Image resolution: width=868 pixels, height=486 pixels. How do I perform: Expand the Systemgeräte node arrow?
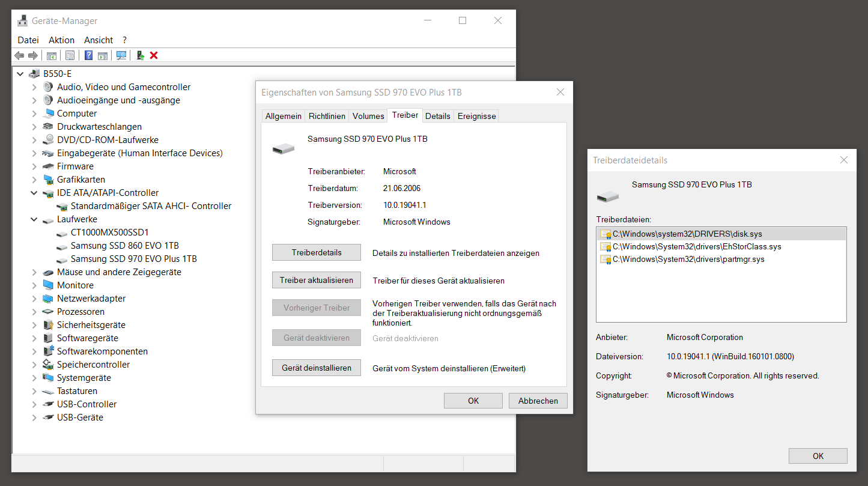(35, 378)
